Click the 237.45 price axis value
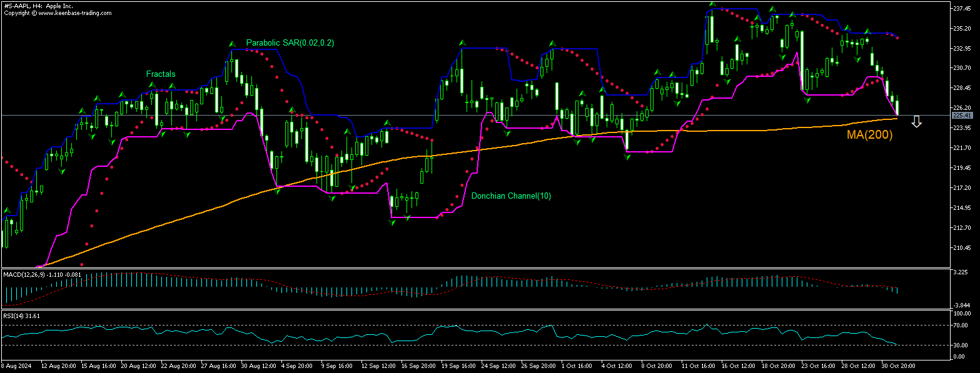The width and height of the screenshot is (980, 373). click(962, 9)
